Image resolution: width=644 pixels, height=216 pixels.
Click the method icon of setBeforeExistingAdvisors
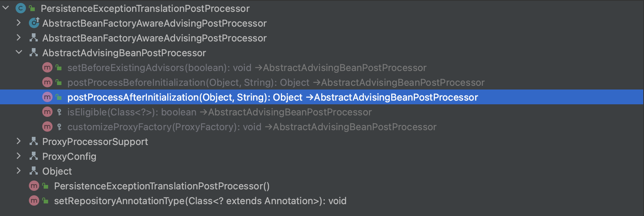click(47, 68)
